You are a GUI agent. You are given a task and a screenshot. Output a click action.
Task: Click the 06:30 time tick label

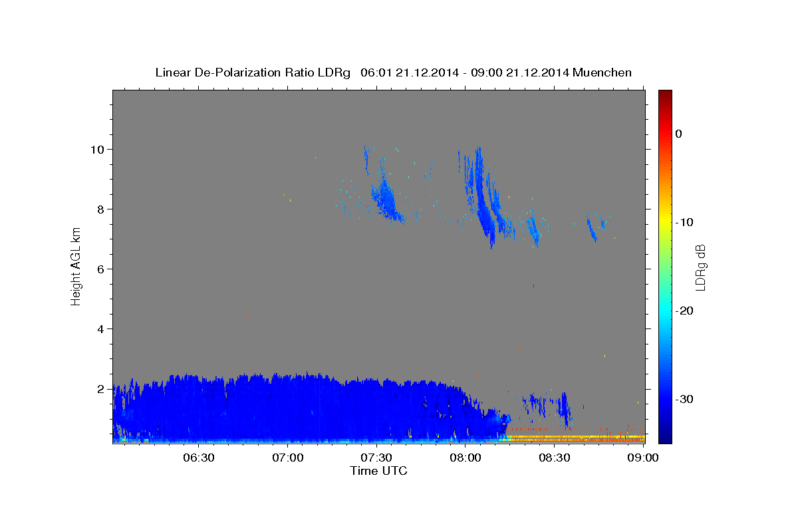coord(199,458)
